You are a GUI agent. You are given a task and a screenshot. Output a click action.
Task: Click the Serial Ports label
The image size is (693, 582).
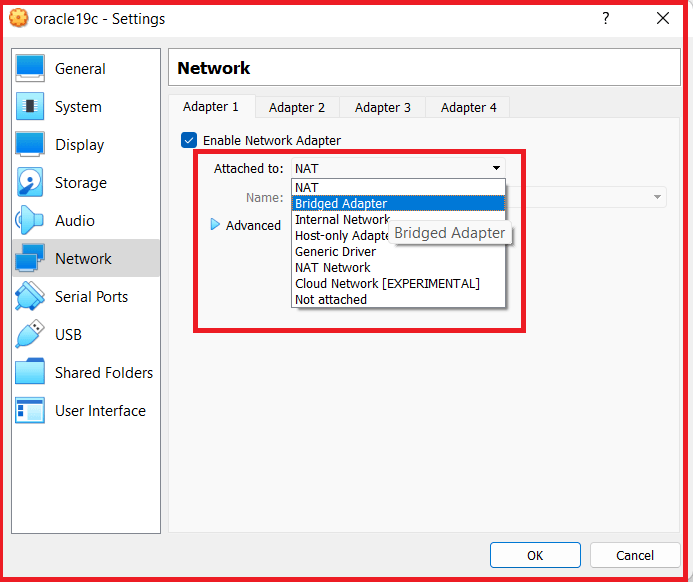[x=91, y=297]
